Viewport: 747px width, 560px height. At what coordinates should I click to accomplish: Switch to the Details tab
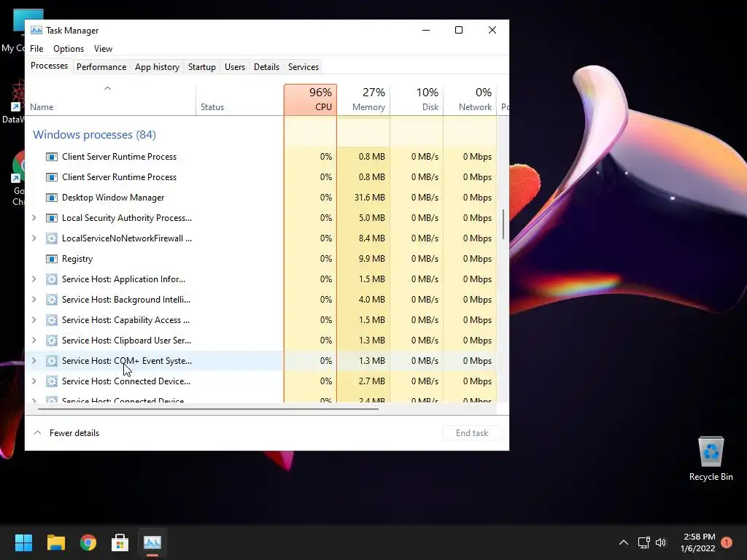pyautogui.click(x=266, y=67)
